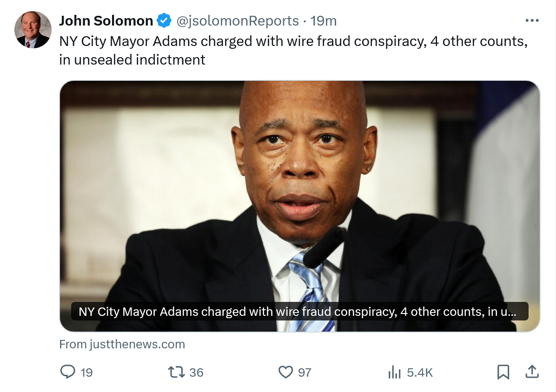Like the post with the heart icon
The width and height of the screenshot is (556, 392).
[x=285, y=372]
